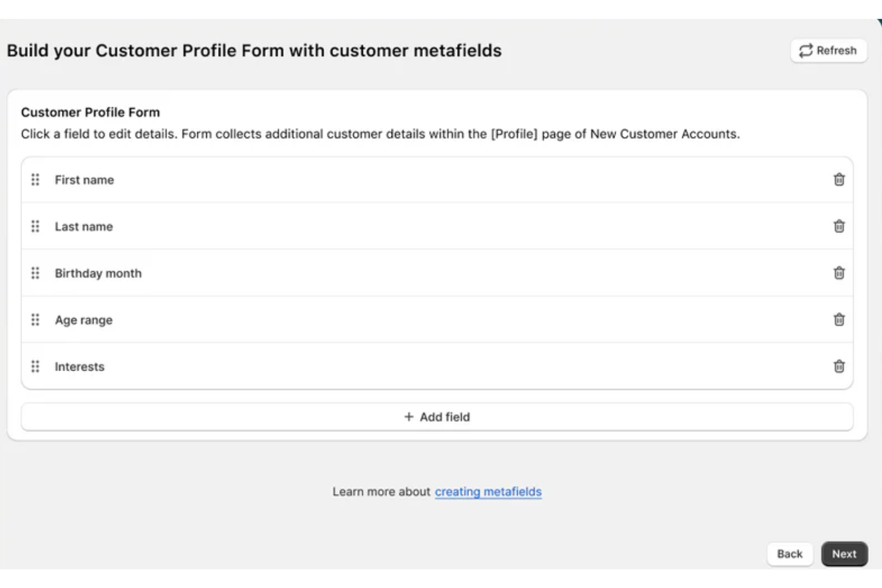The height and width of the screenshot is (588, 882).
Task: Click the Birthday month drag handle
Action: (35, 273)
